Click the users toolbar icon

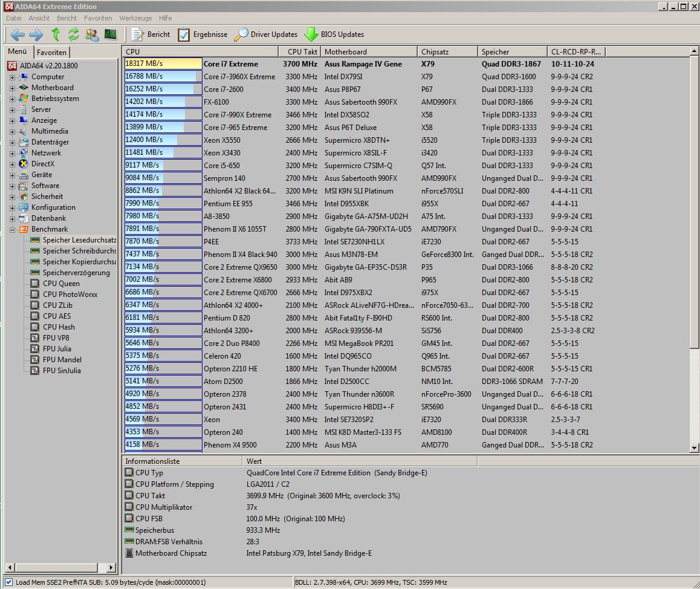tap(92, 34)
